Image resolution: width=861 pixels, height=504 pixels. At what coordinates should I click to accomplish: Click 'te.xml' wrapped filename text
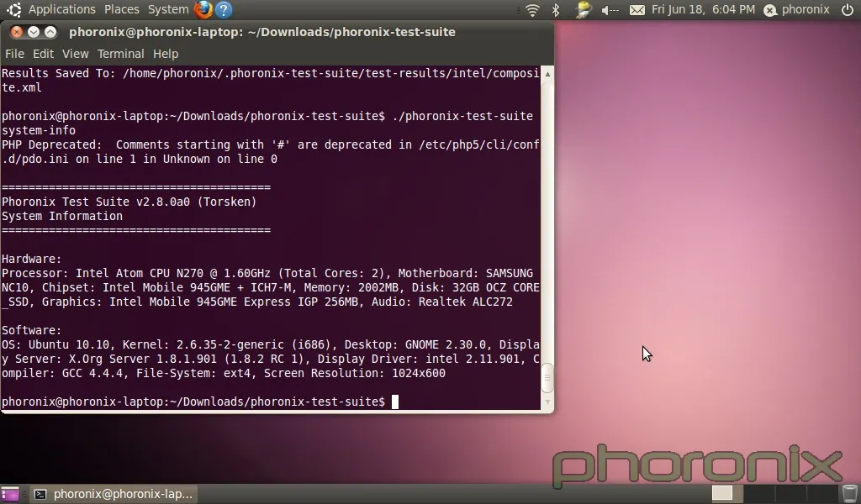point(21,87)
